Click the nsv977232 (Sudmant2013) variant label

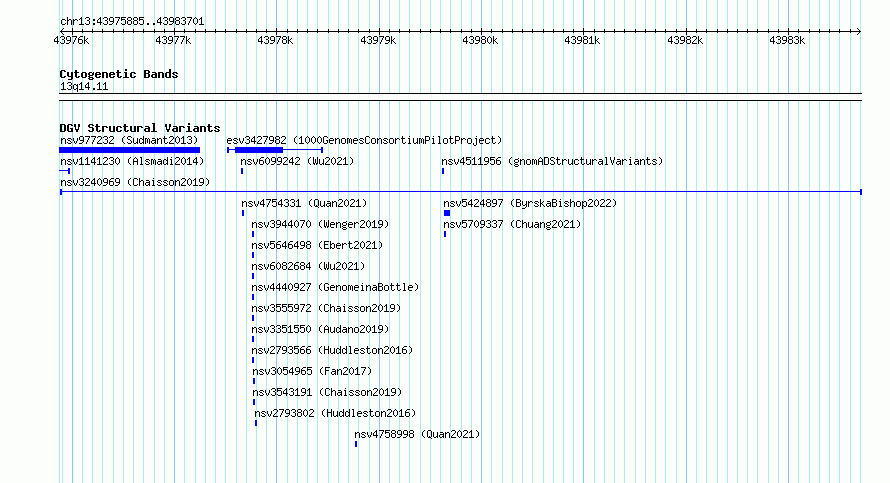(129, 140)
